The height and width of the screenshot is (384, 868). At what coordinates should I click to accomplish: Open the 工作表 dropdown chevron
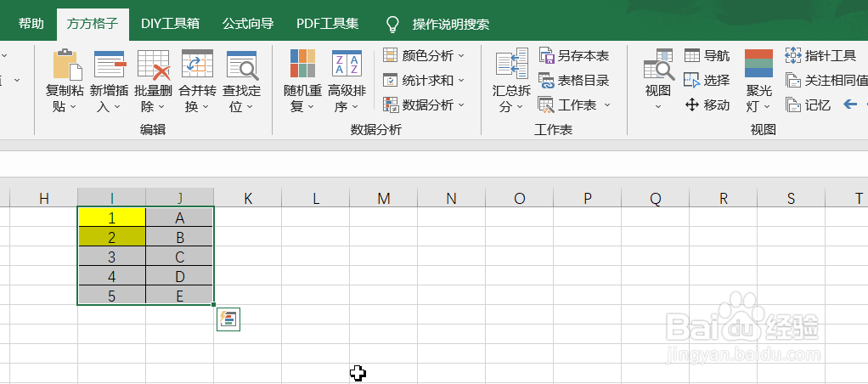pos(607,104)
